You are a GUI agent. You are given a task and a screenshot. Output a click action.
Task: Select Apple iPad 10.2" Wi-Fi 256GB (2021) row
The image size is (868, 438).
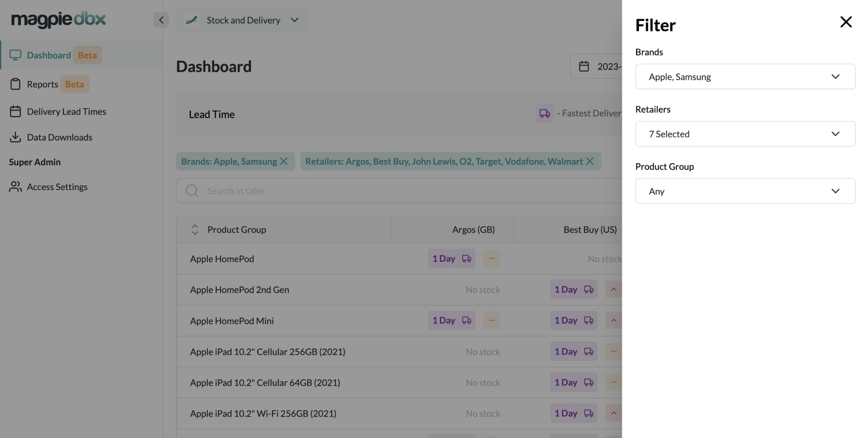pyautogui.click(x=263, y=413)
